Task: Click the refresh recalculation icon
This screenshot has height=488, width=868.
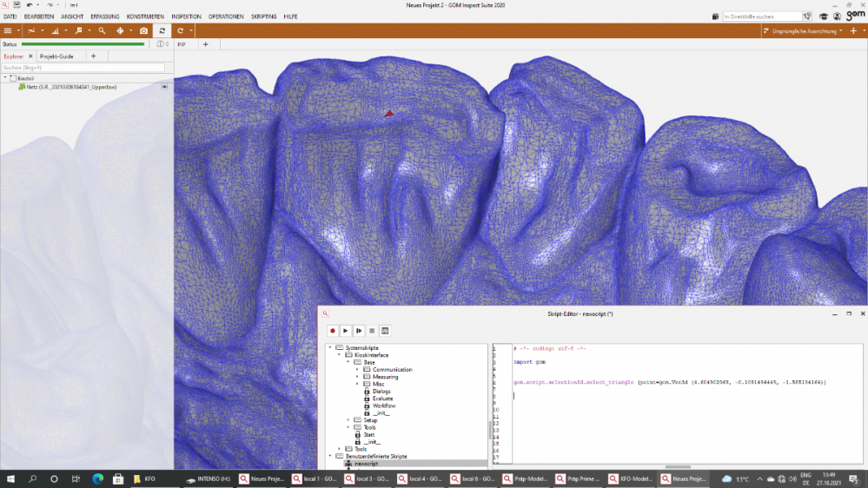Action: 162,30
